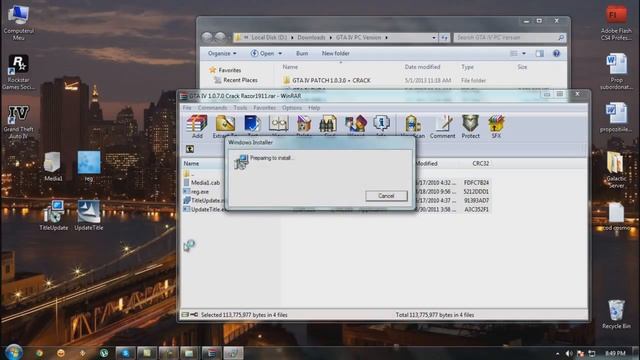The image size is (640, 360).
Task: Select the Grand Theft Auto IV desktop shortcut
Action: (18, 122)
